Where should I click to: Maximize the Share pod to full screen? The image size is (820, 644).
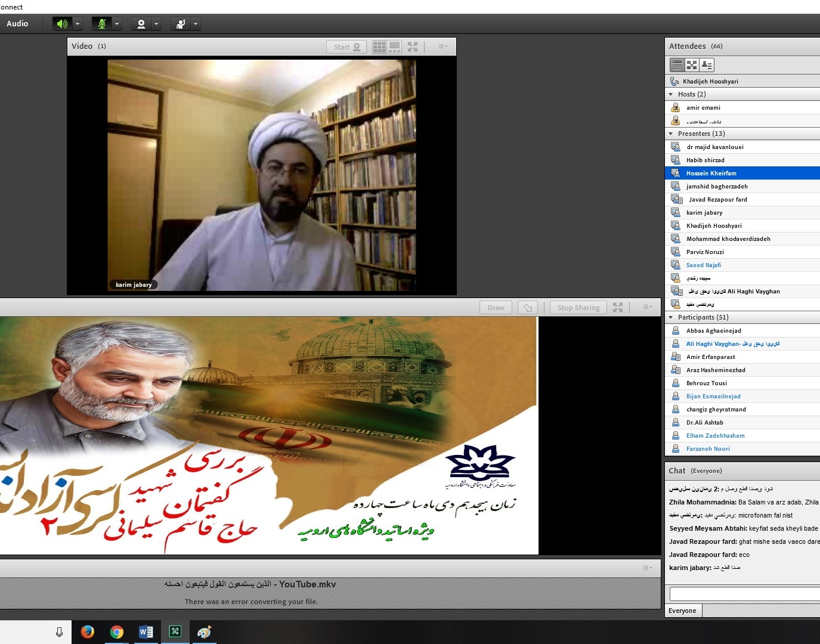point(618,307)
